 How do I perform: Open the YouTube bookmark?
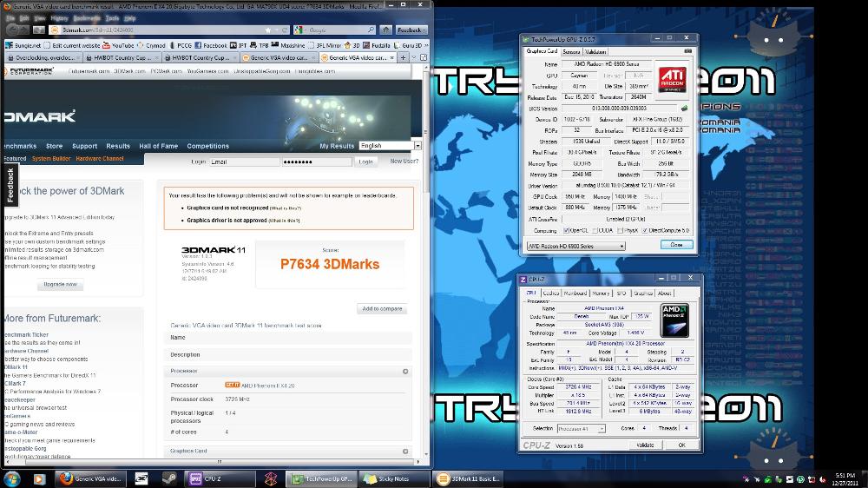pos(118,45)
